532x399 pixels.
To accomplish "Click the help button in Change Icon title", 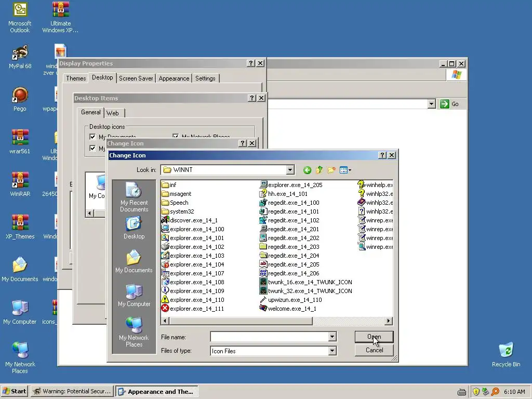I will (x=382, y=155).
